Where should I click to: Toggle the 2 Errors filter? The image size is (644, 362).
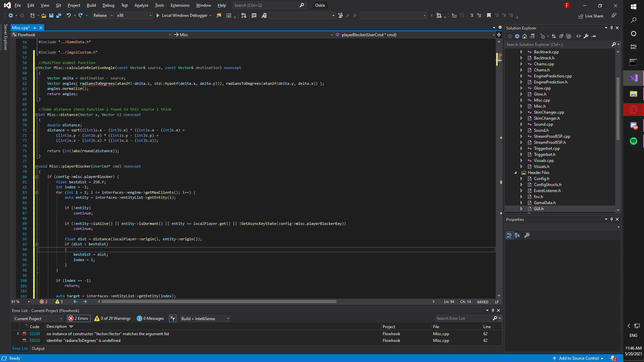click(78, 318)
